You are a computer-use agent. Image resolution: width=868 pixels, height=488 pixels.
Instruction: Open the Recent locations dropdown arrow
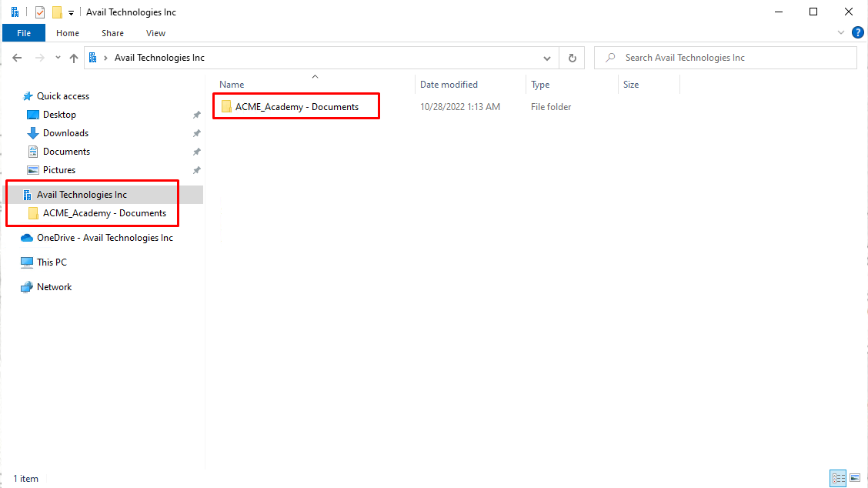pyautogui.click(x=57, y=58)
